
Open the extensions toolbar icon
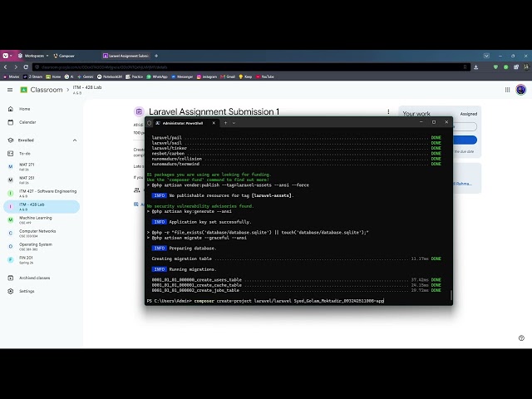[x=516, y=67]
